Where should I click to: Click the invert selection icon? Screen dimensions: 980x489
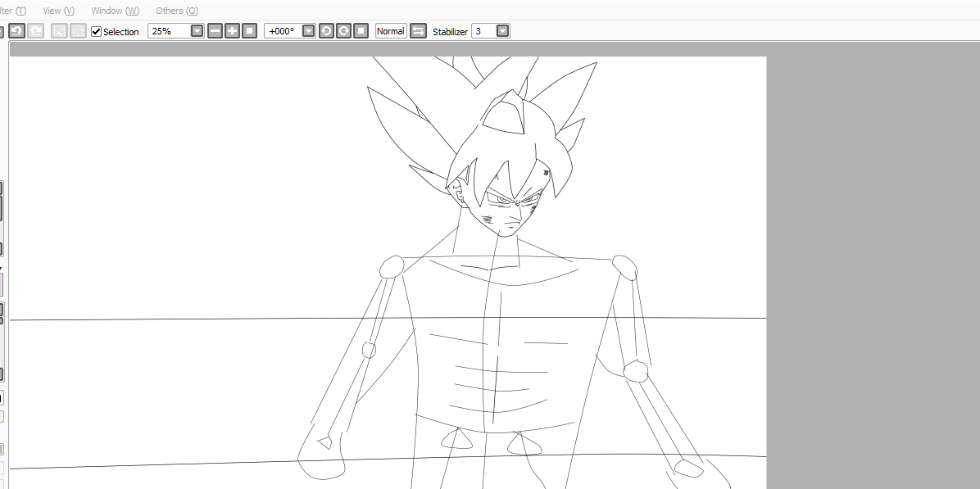coord(78,30)
